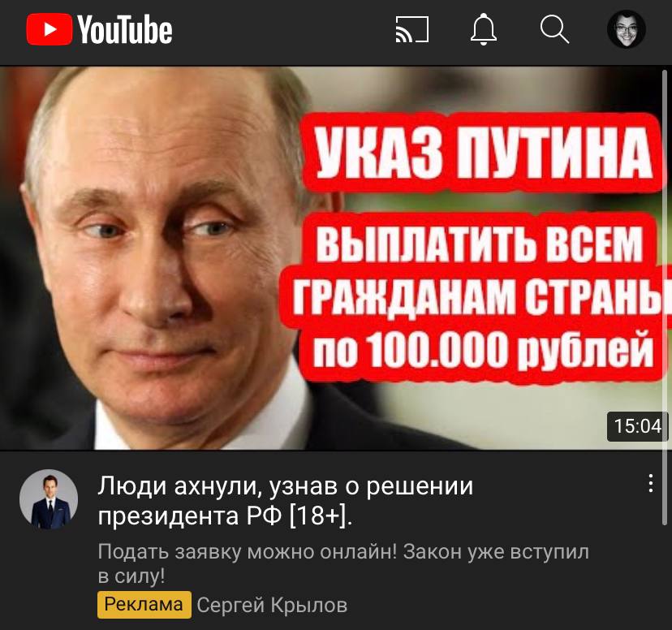Click the yellow Реклама ad badge
The image size is (672, 630).
144,605
